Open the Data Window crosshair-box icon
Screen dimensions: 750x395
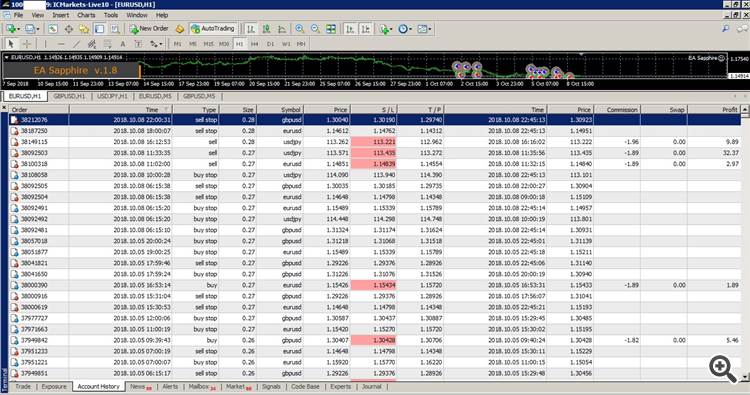68,29
